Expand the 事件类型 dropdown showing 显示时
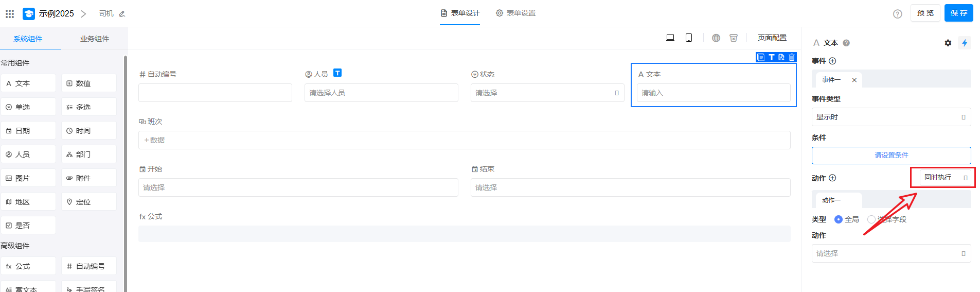The image size is (980, 292). pos(891,117)
